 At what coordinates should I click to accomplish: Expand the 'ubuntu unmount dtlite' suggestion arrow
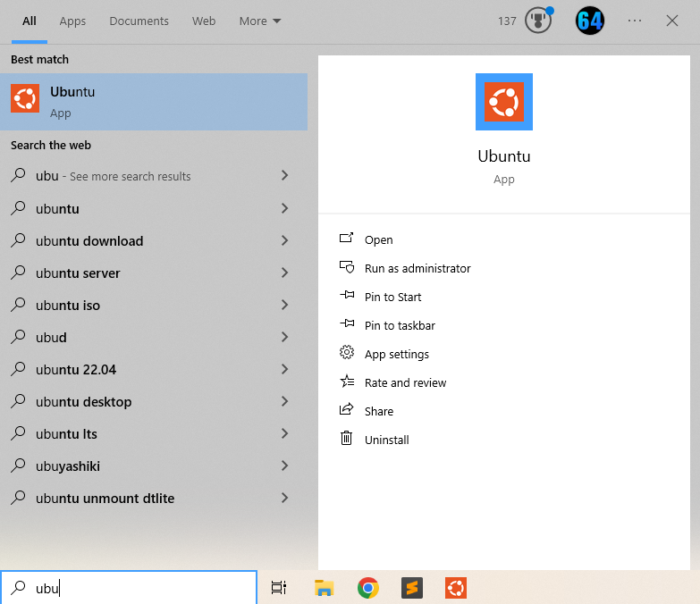pos(285,498)
